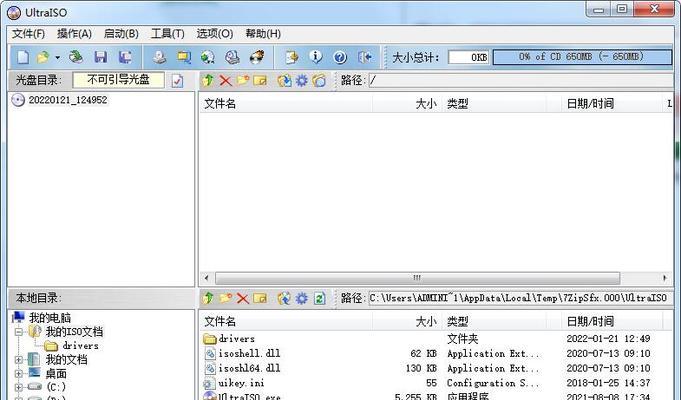Click the boot properties check icon beside 不可引导光盘
The width and height of the screenshot is (681, 400).
178,81
